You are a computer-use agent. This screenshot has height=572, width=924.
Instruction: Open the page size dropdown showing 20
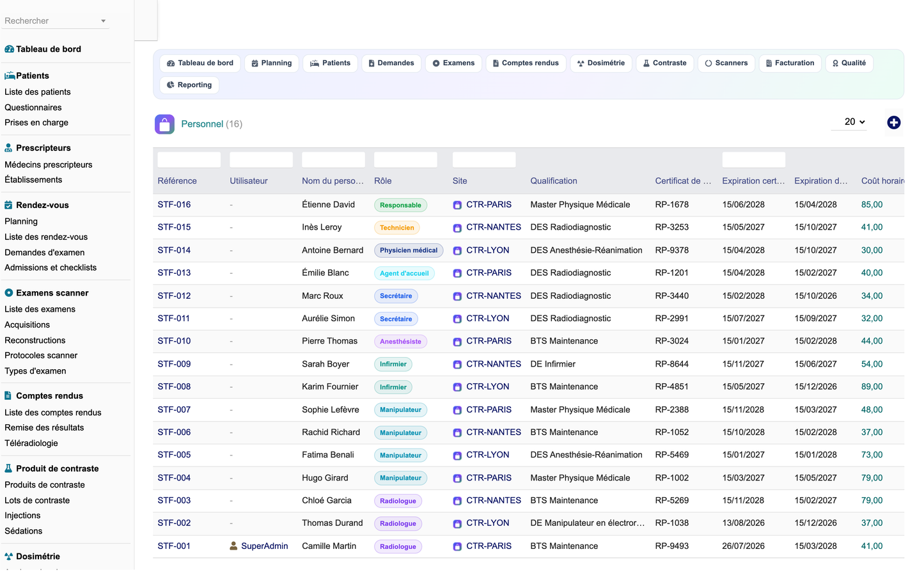[x=854, y=122]
